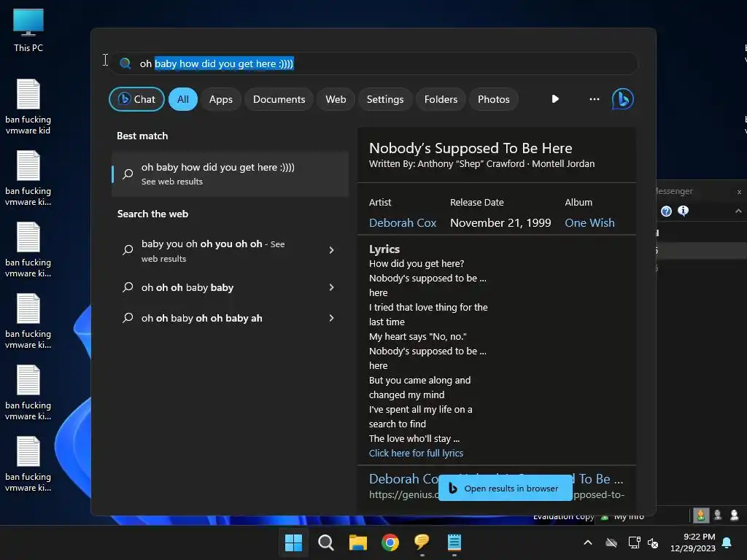Select best match 'oh baby how did you get here'

click(230, 174)
